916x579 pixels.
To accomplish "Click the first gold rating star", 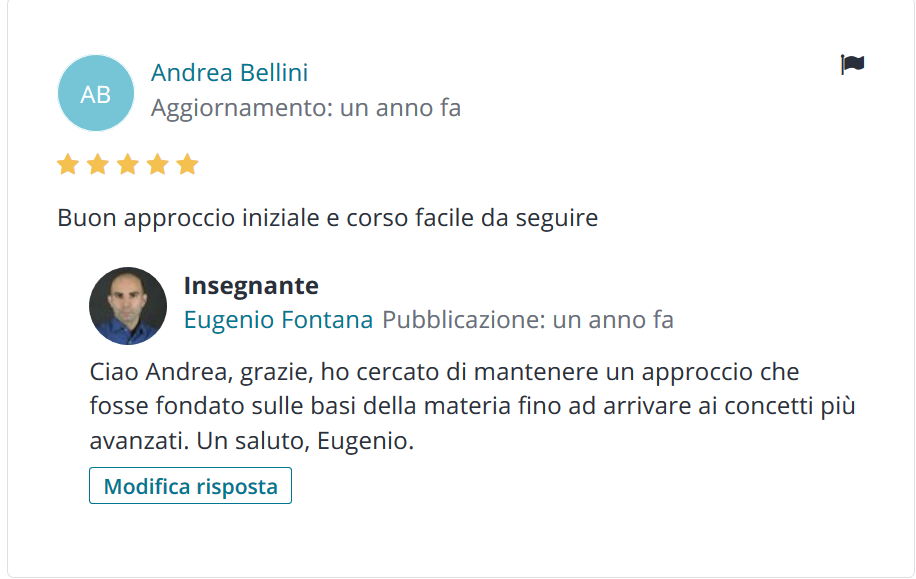I will click(68, 164).
